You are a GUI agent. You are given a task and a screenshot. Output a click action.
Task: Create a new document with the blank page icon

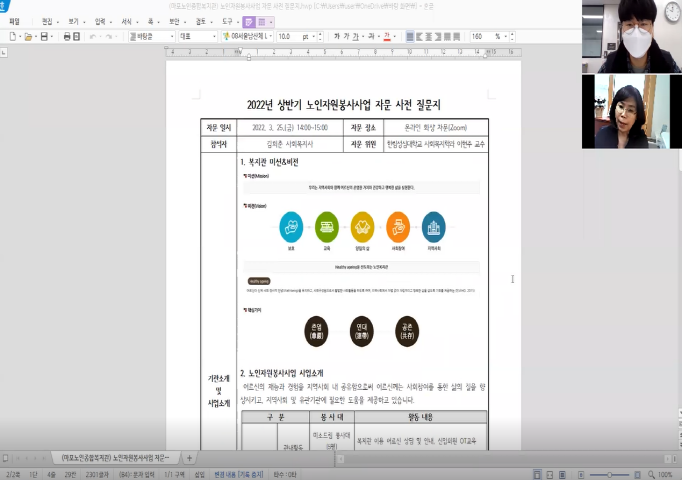pos(13,37)
